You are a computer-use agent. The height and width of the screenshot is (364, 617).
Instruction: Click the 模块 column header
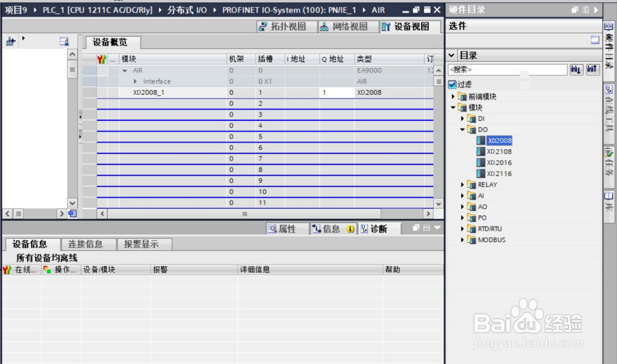tap(173, 59)
